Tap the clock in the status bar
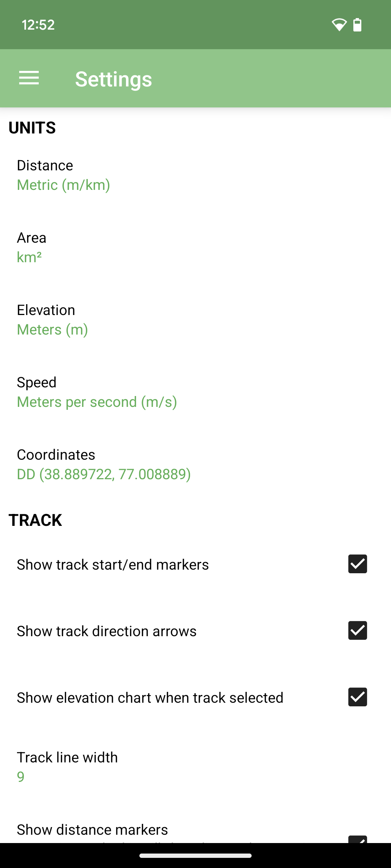This screenshot has height=868, width=391. 38,24
